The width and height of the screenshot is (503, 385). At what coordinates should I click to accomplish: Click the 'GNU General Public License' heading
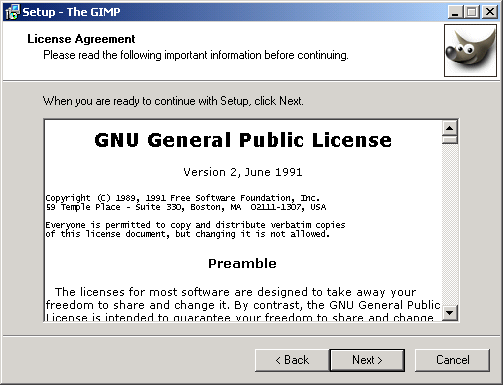[x=243, y=140]
